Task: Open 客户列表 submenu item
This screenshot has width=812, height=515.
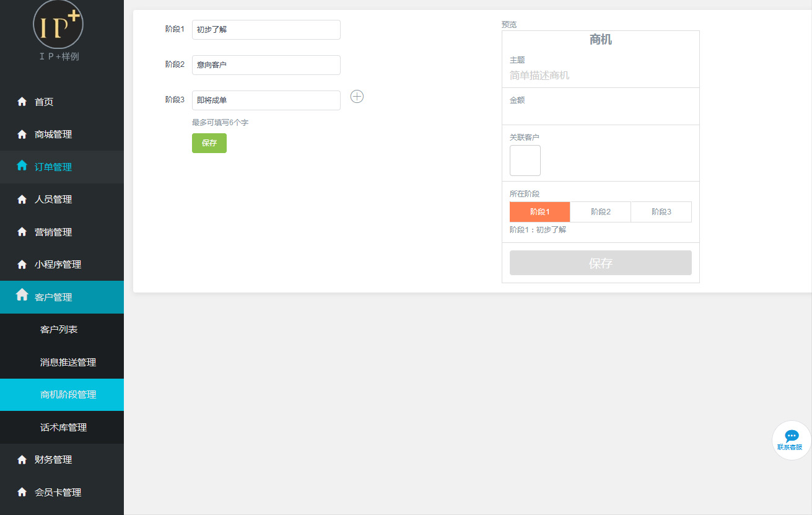Action: click(59, 330)
